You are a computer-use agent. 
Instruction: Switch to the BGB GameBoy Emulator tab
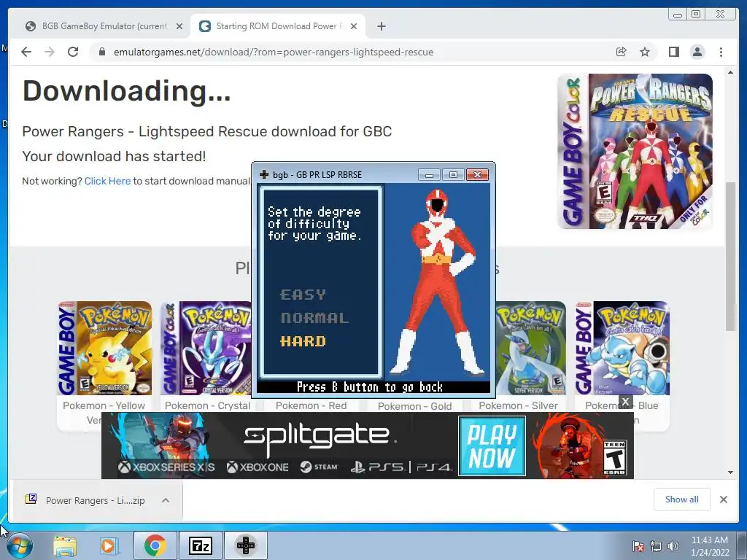tap(102, 26)
